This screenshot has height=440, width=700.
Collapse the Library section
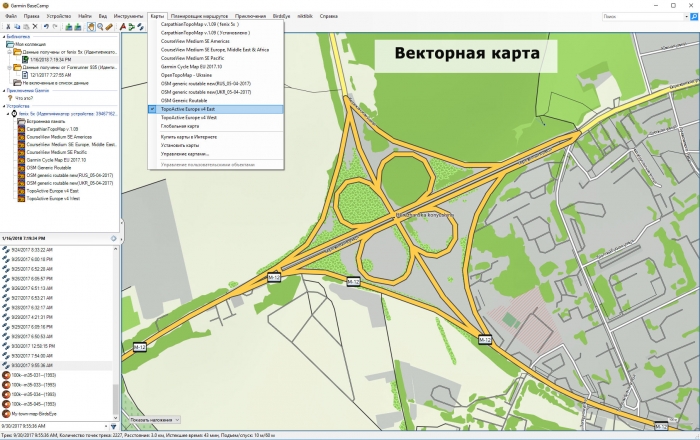(x=4, y=37)
